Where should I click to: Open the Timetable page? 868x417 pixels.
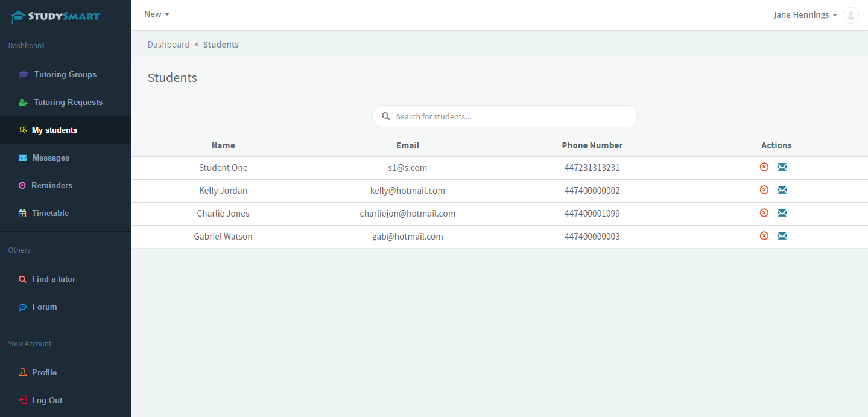(50, 214)
